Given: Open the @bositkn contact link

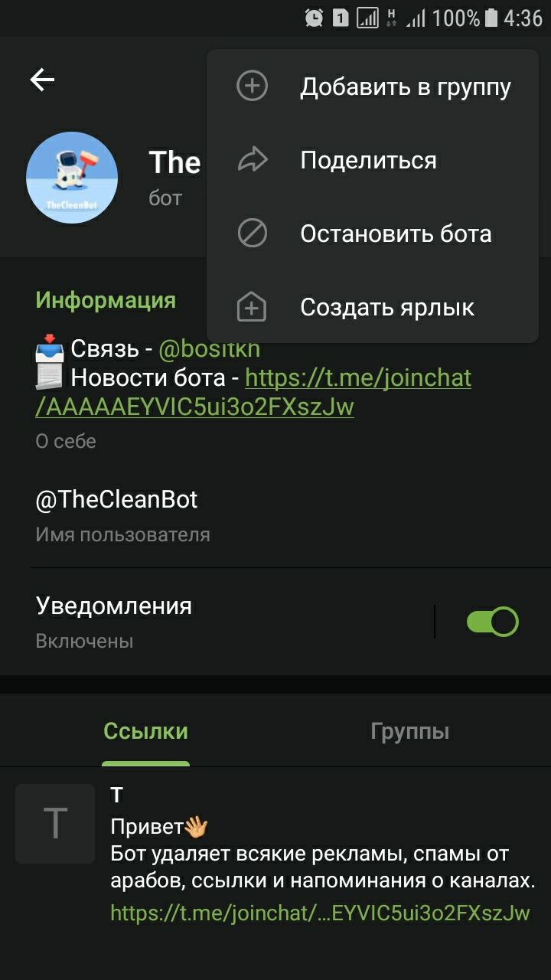Looking at the screenshot, I should pos(209,349).
